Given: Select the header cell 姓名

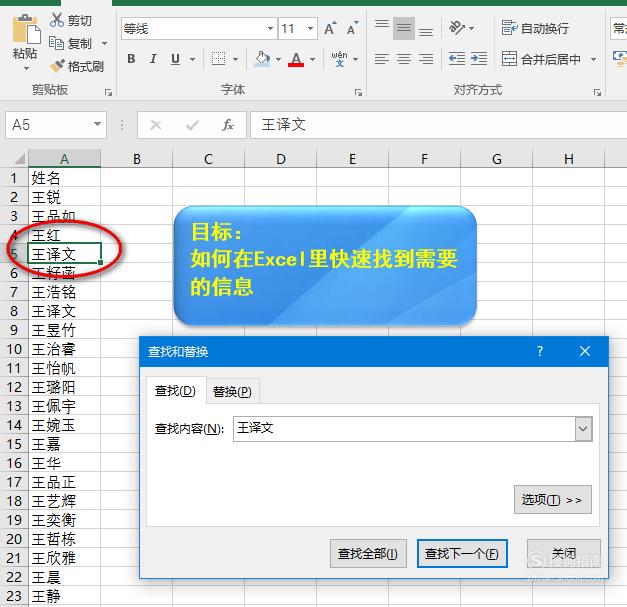Looking at the screenshot, I should [64, 178].
